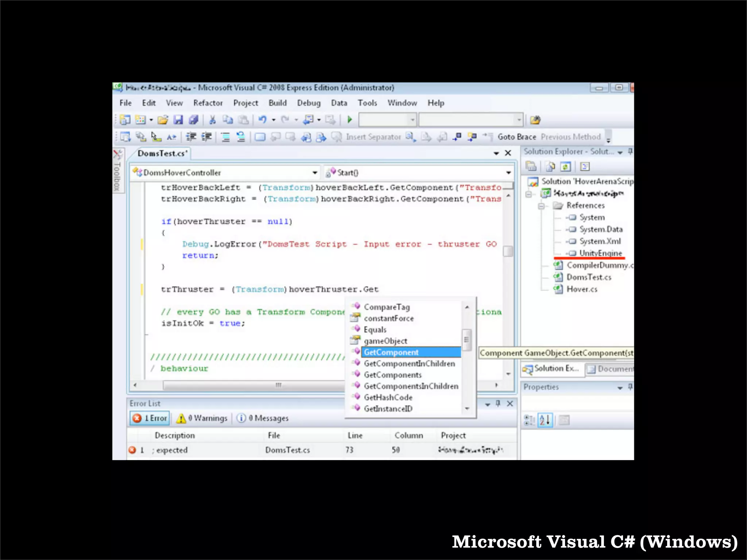Collapse the References folder node
Image resolution: width=747 pixels, height=560 pixels.
542,206
